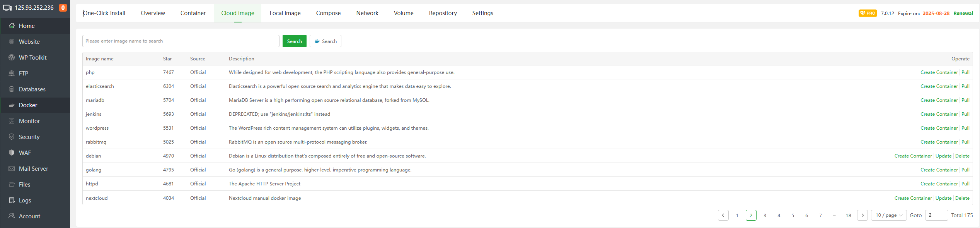
Task: Click the Mail Server envelope icon
Action: click(x=12, y=169)
